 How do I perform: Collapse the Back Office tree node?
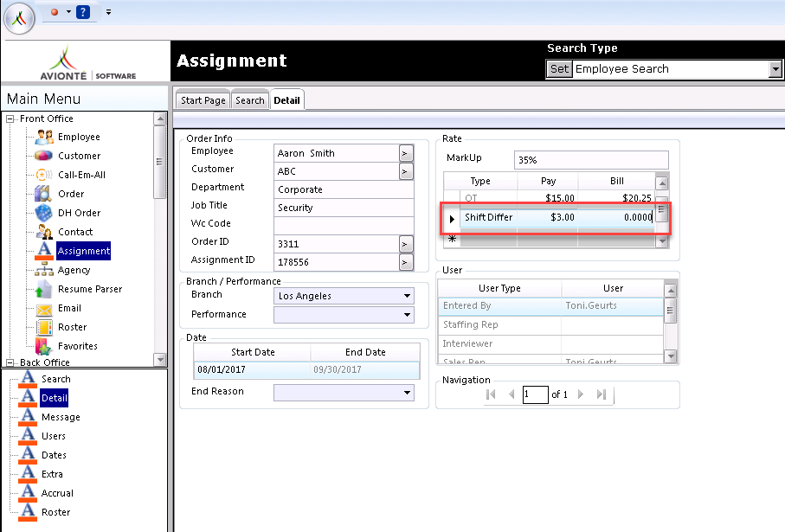10,362
